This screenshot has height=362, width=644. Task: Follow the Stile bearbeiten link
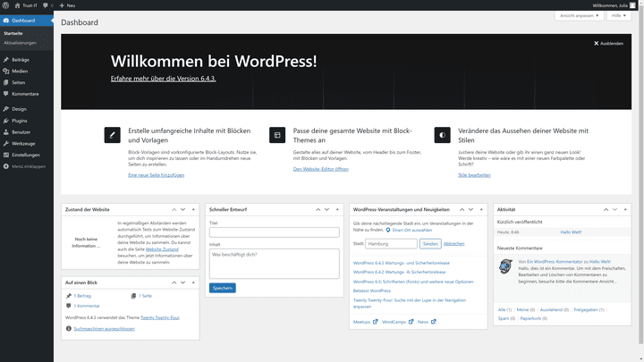coord(474,175)
